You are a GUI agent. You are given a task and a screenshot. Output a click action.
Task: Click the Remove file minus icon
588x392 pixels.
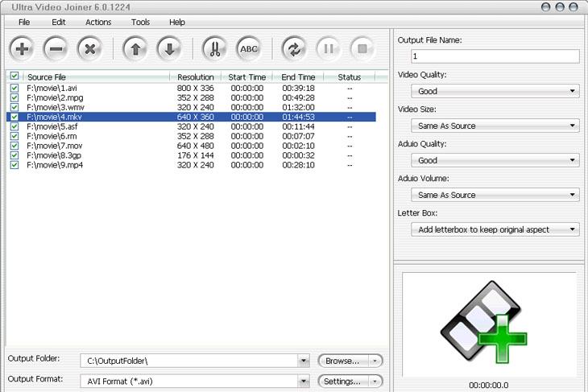coord(56,49)
